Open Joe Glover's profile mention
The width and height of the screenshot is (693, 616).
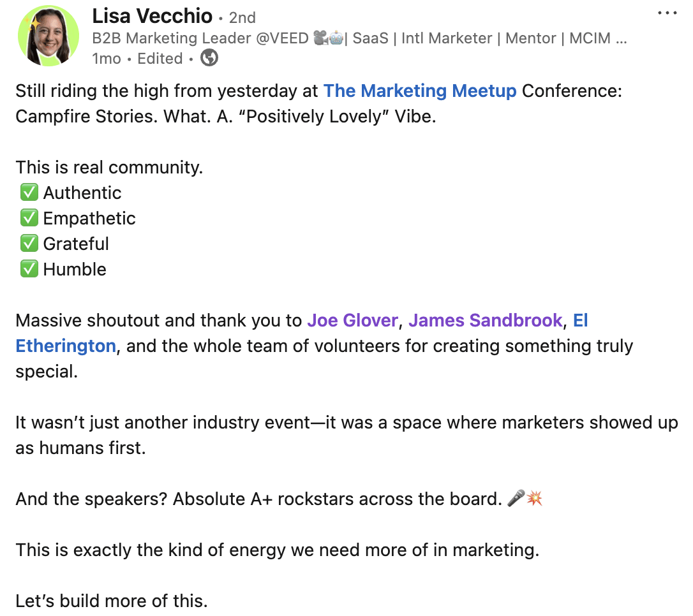pos(353,321)
